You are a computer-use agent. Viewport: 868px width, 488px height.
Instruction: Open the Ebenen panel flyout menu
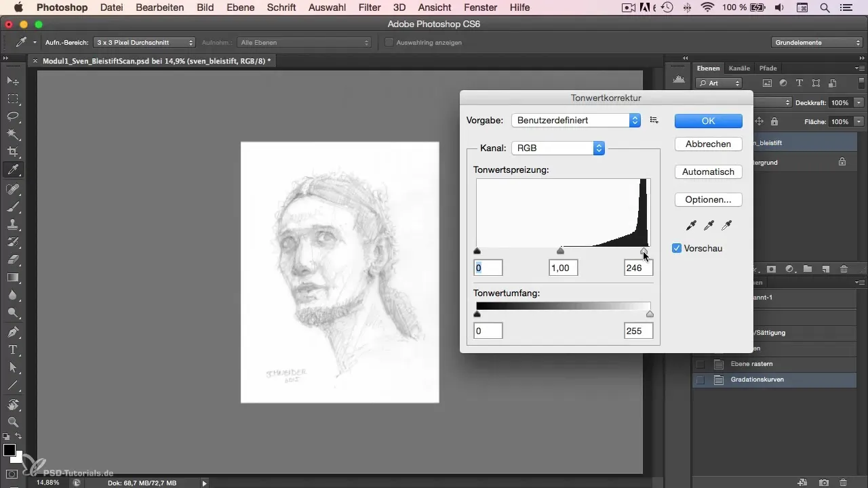point(859,68)
